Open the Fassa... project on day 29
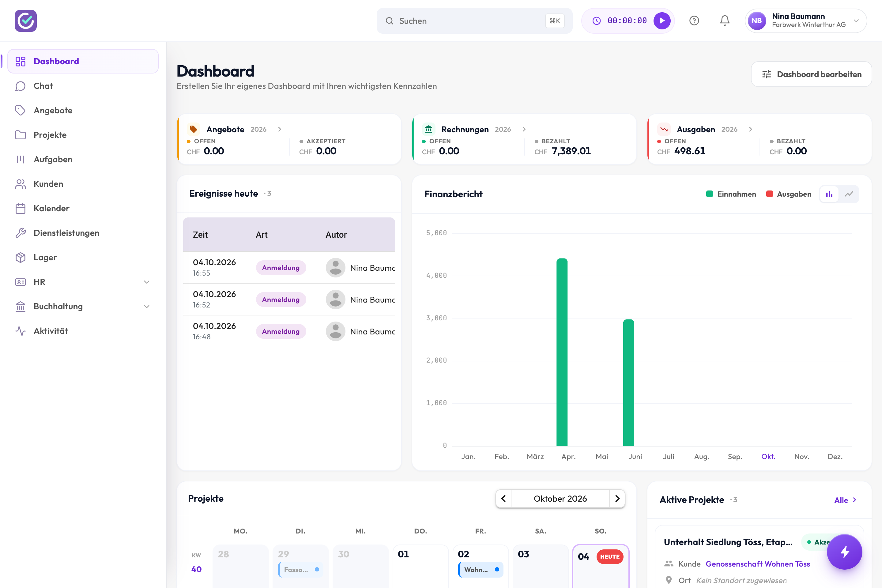This screenshot has width=882, height=588. (300, 570)
